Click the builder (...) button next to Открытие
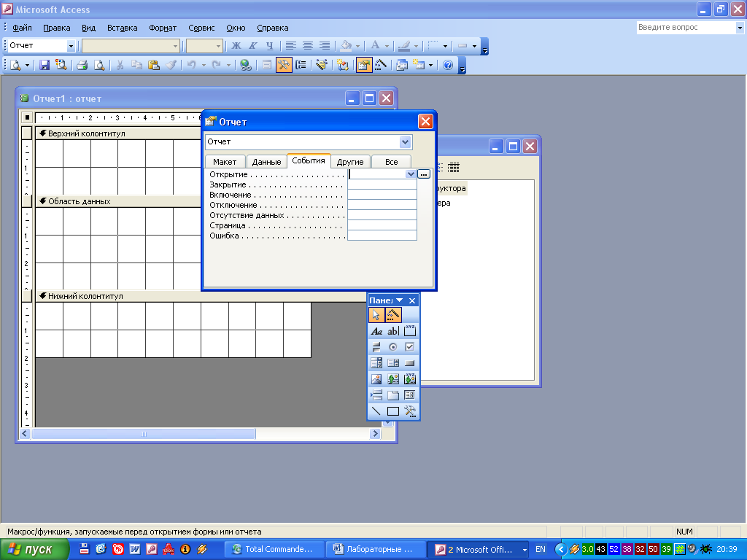The image size is (747, 560). (x=424, y=174)
